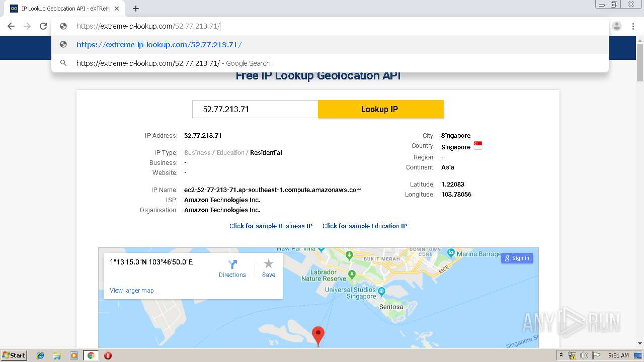Click the Chrome taskbar icon

click(x=91, y=355)
